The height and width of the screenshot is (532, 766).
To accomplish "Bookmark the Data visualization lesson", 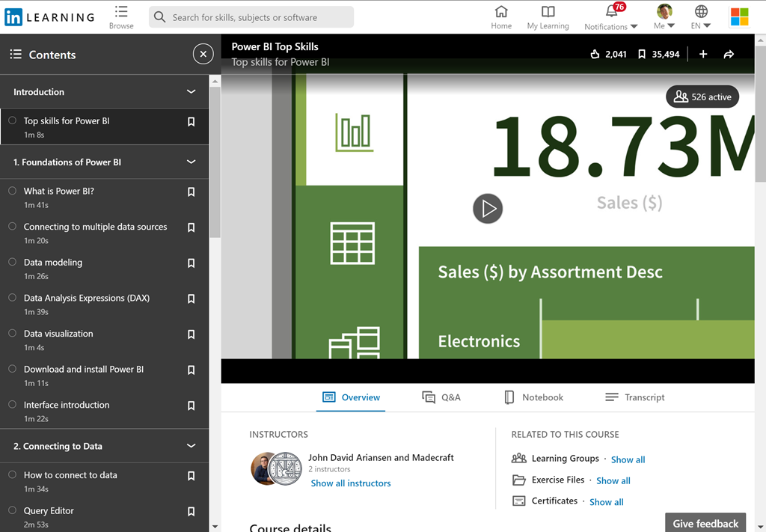I will coord(191,334).
